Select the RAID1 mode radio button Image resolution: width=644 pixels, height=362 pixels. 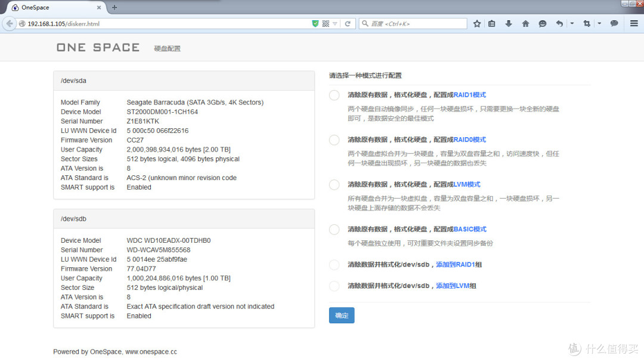click(x=335, y=95)
